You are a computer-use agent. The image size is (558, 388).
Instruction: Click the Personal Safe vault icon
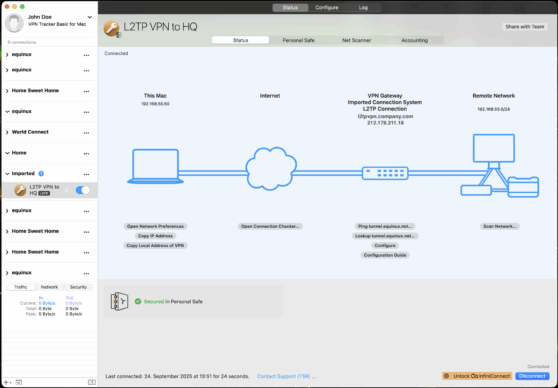[x=119, y=302]
